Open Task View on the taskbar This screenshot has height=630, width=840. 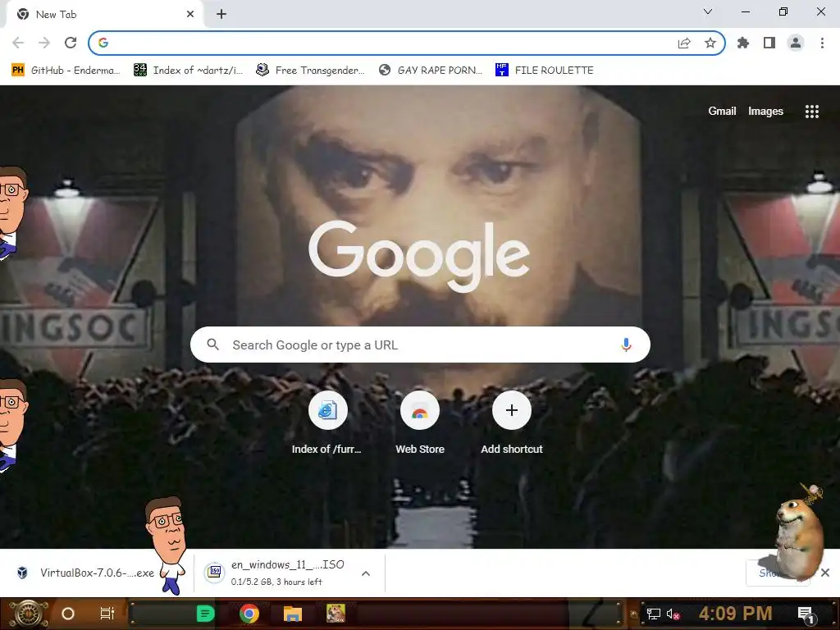107,614
